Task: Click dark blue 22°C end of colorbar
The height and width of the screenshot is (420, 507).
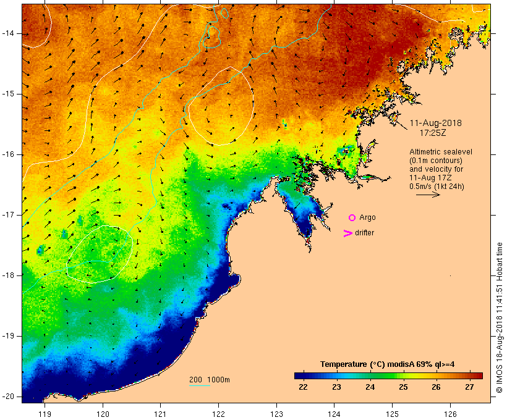Action: point(299,376)
